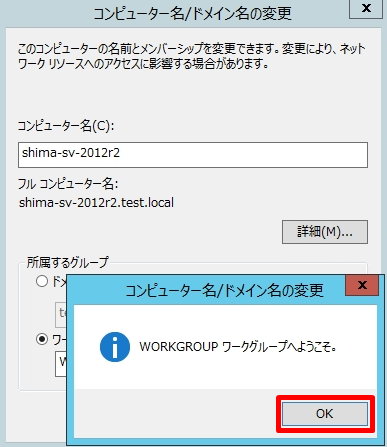Click the コンピューター名(C): label
Image resolution: width=387 pixels, height=447 pixels.
coord(66,126)
